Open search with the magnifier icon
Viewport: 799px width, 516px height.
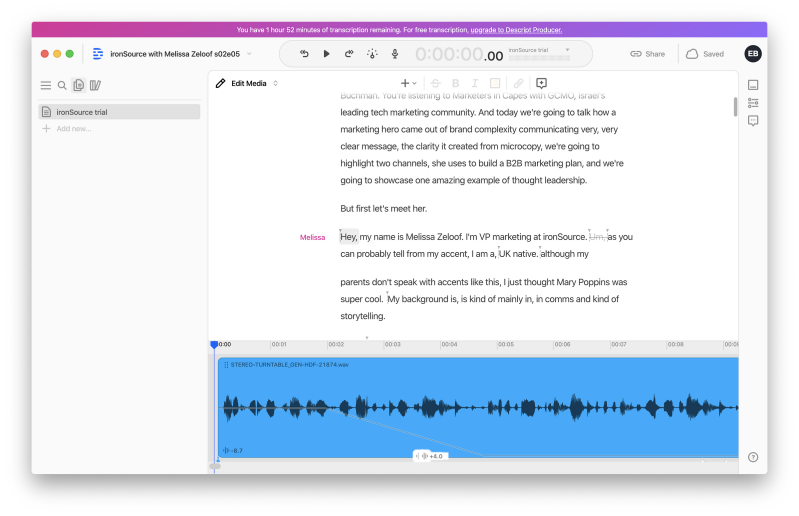[62, 85]
